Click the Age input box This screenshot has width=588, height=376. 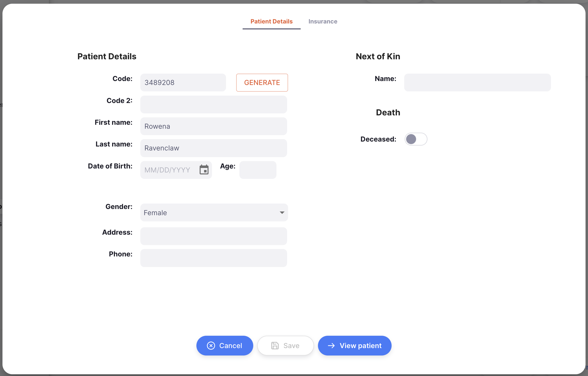[x=258, y=170]
